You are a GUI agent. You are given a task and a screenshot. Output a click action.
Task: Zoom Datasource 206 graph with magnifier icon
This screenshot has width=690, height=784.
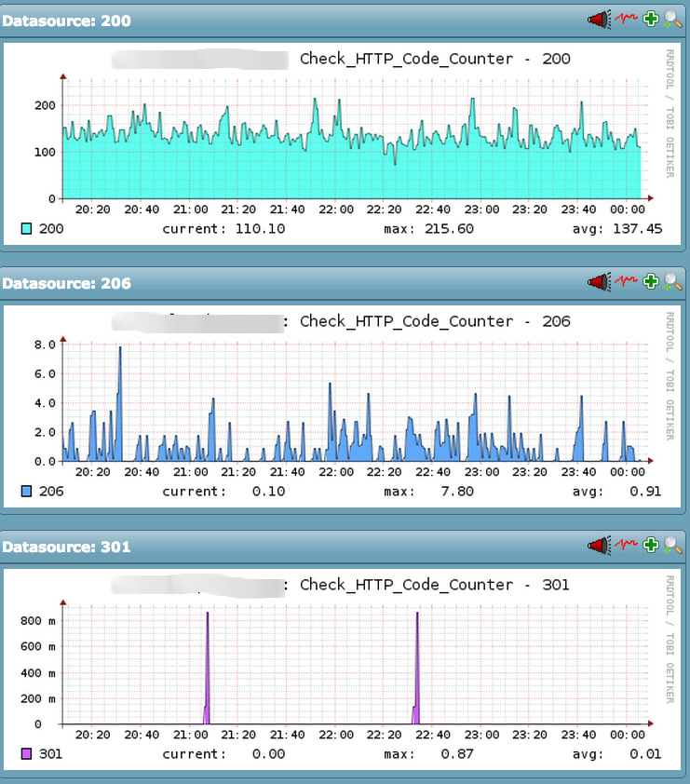tap(672, 282)
